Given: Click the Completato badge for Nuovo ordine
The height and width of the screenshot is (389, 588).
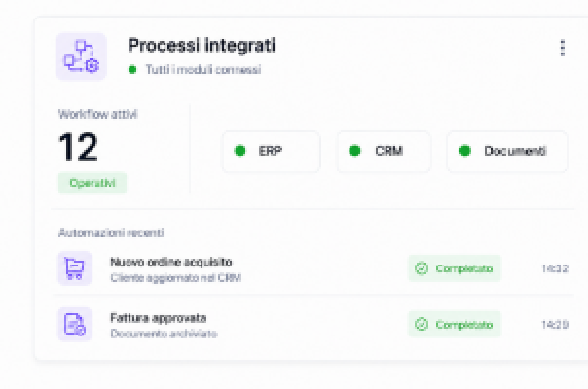Looking at the screenshot, I should [x=455, y=268].
